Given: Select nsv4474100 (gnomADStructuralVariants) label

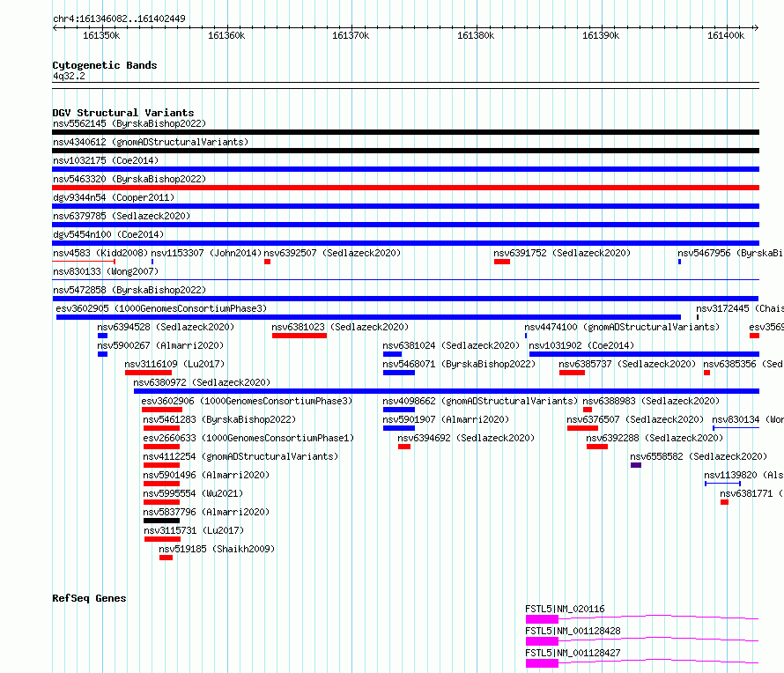Looking at the screenshot, I should pyautogui.click(x=622, y=327).
